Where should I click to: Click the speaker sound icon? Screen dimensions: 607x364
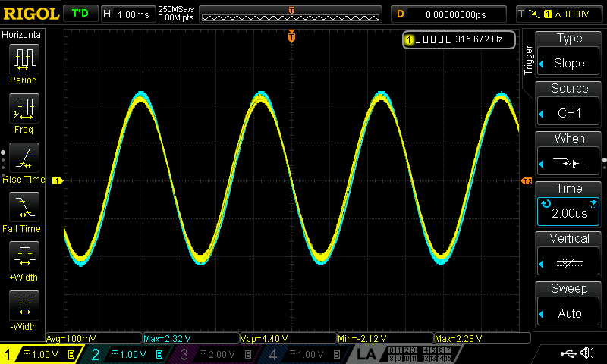(x=587, y=353)
